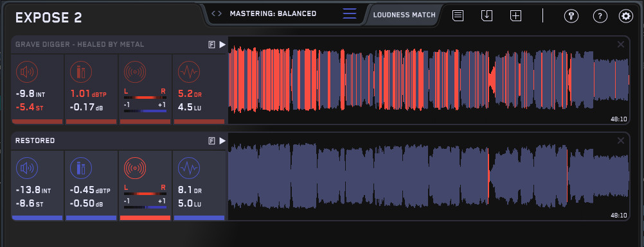
Task: Open the MASTERING: BALANCED preset selector
Action: (273, 13)
